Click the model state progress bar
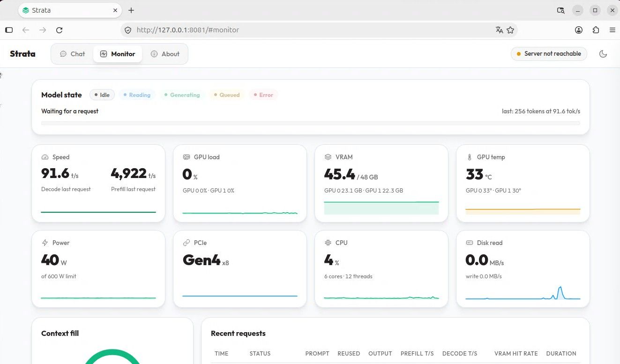The width and height of the screenshot is (620, 364). [311, 123]
